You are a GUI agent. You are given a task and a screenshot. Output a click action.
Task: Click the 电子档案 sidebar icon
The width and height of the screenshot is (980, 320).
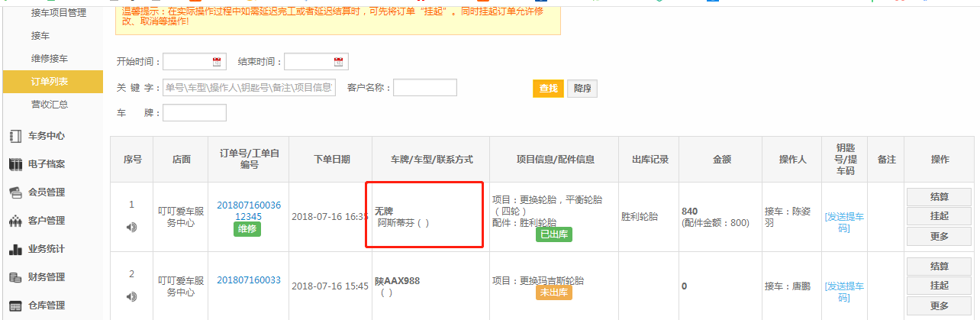pos(15,164)
